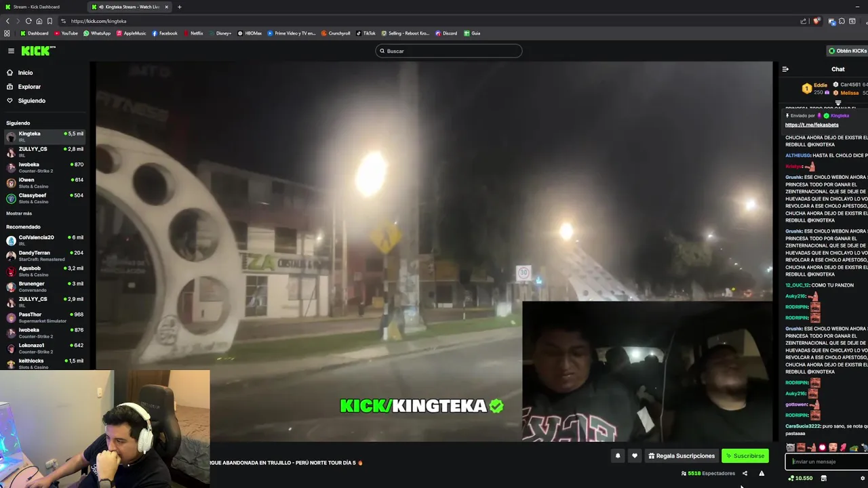
Task: Open Facebook bookmark
Action: pyautogui.click(x=164, y=33)
